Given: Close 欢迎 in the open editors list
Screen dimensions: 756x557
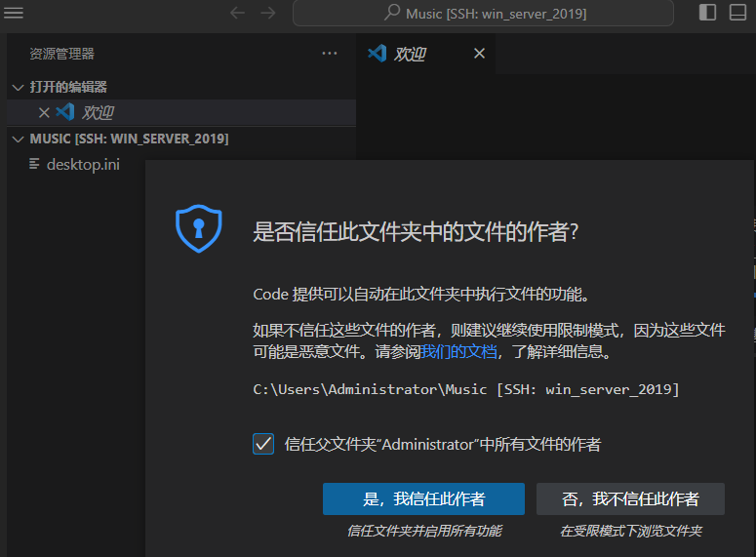Looking at the screenshot, I should [x=44, y=113].
